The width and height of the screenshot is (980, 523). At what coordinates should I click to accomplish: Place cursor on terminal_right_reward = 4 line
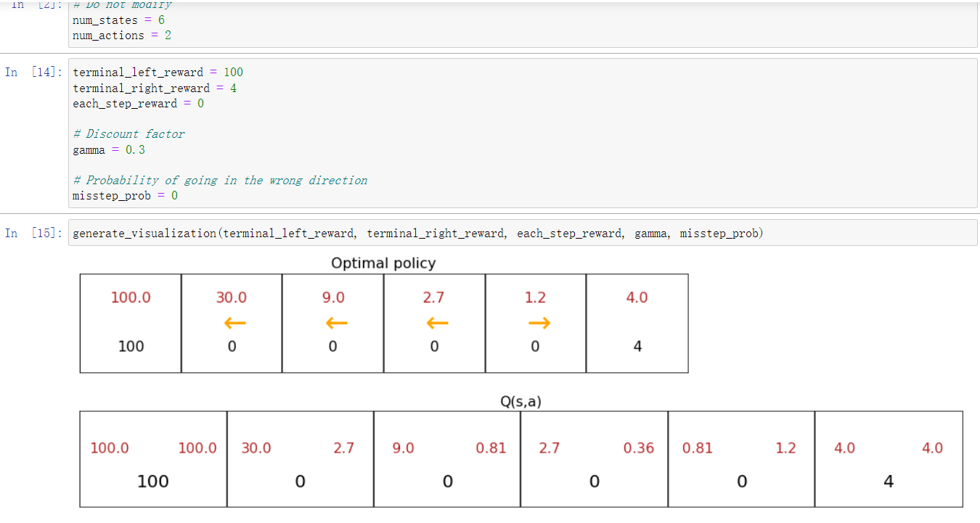tap(155, 88)
